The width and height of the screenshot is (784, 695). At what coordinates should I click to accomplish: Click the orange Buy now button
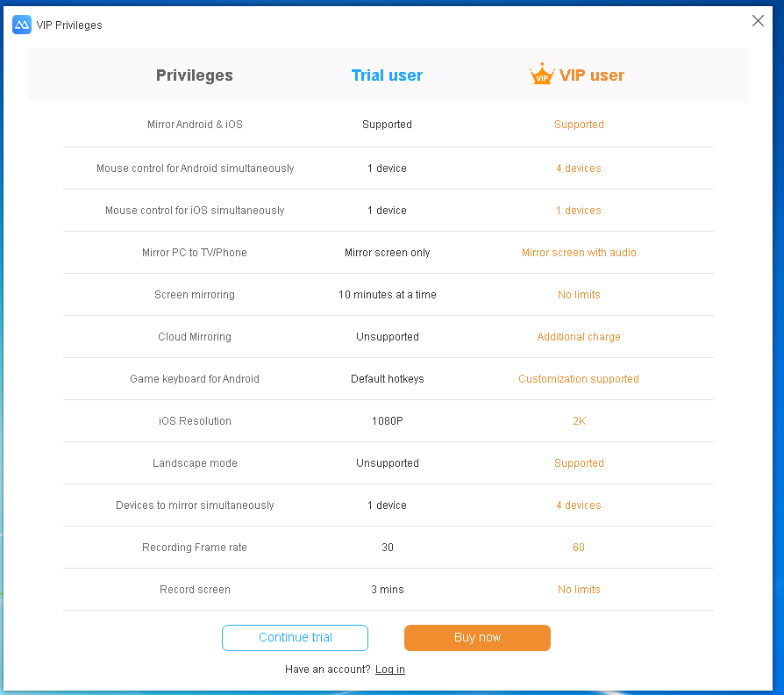pyautogui.click(x=477, y=637)
